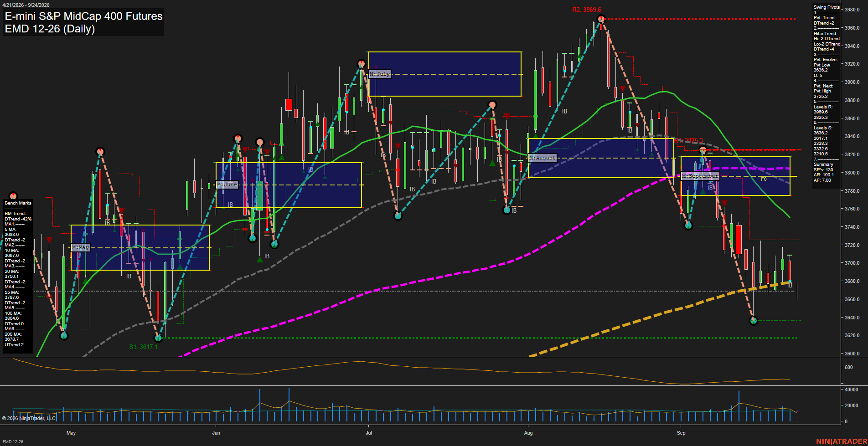Click the EMD 12-26 (Daily) subtitle
The image size is (868, 446).
coord(50,29)
